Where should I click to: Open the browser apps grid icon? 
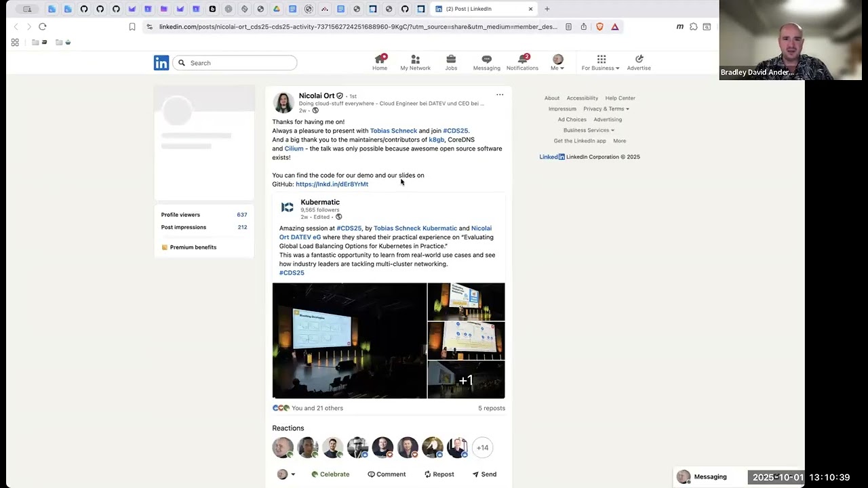tap(15, 42)
